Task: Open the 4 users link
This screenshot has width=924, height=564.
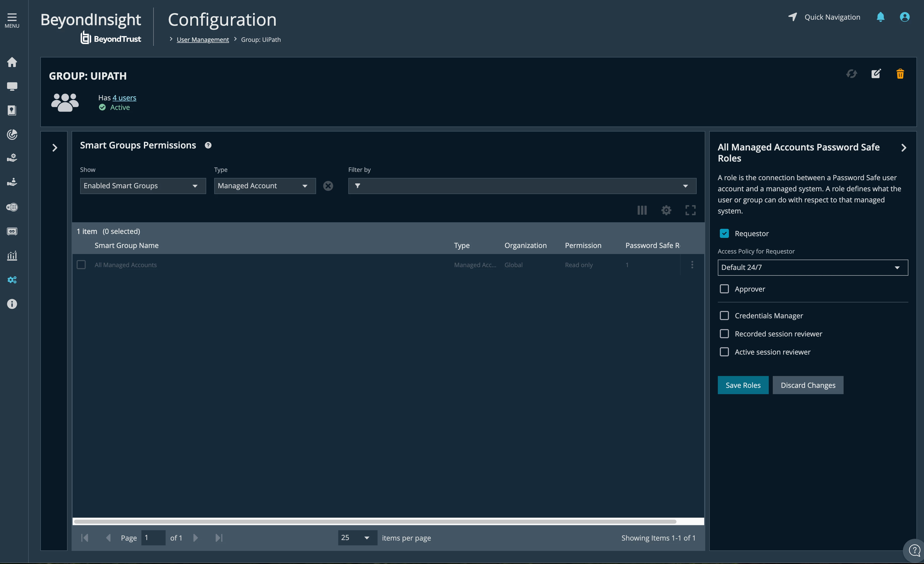Action: click(x=124, y=98)
